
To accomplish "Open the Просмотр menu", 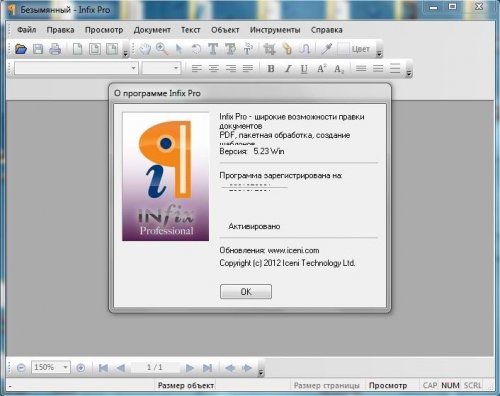I will tap(104, 30).
